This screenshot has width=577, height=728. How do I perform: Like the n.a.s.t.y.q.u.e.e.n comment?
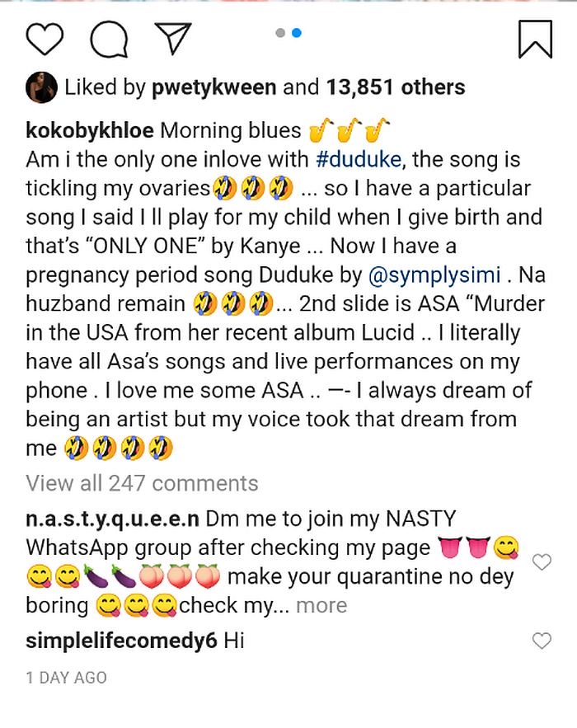coord(542,562)
